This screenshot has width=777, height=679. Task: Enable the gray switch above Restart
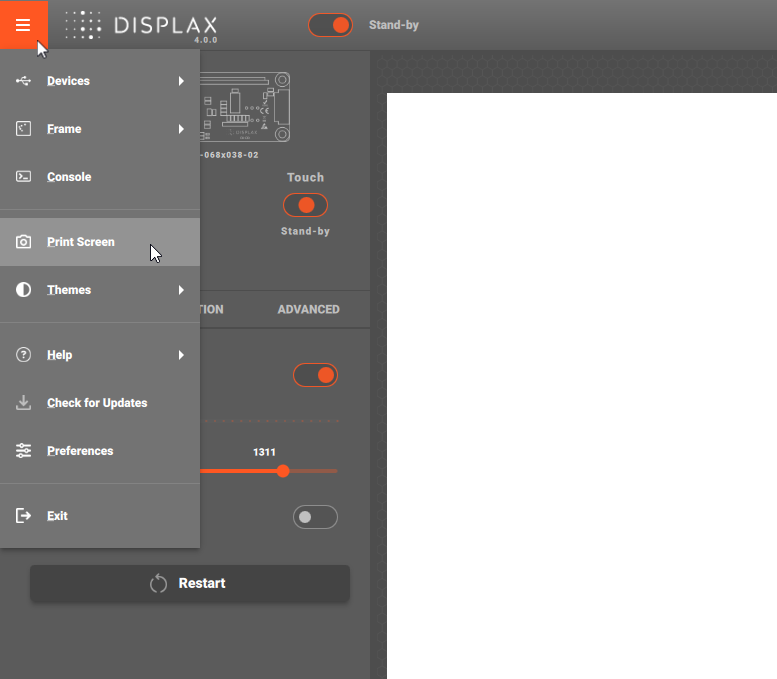[315, 517]
